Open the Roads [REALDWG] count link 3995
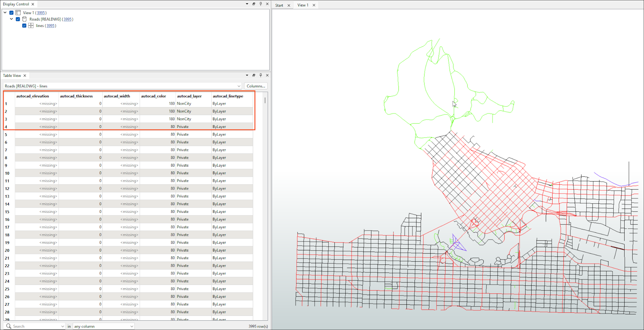This screenshot has width=644, height=330. 68,19
